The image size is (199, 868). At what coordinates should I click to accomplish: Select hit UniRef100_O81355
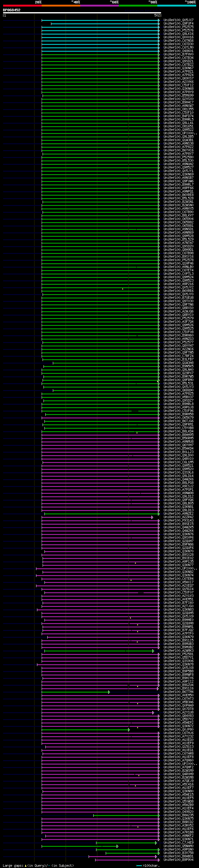tap(178, 109)
